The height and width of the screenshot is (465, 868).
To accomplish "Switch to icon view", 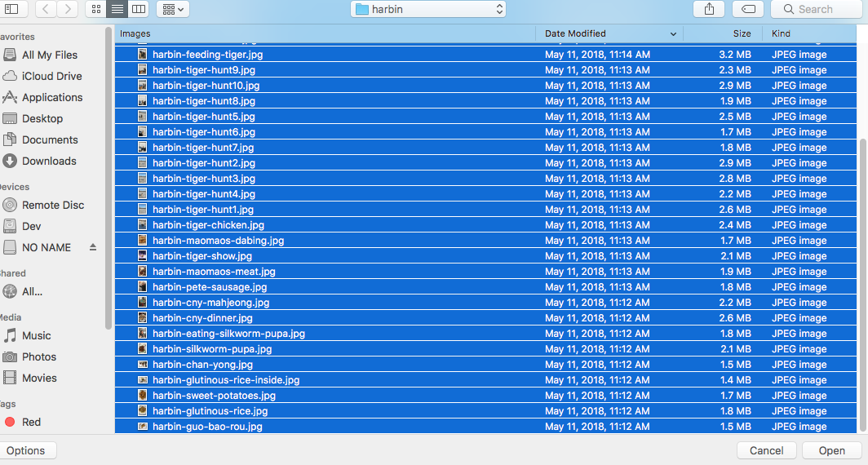I will point(95,9).
